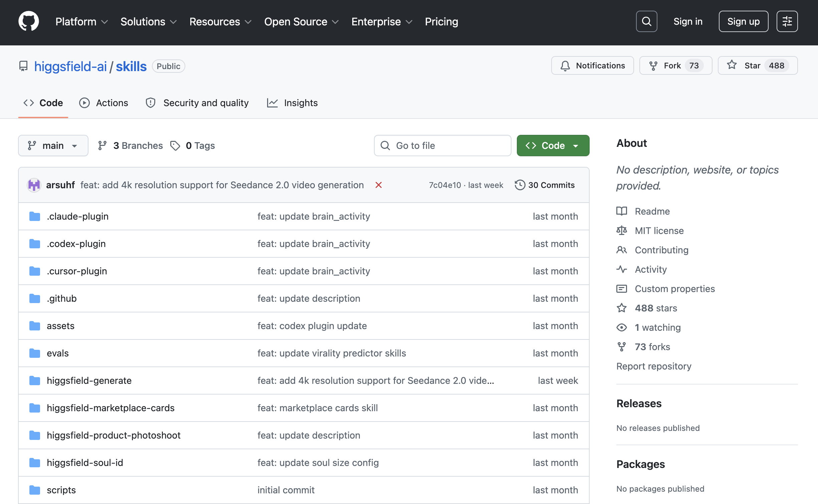Open 'initial commit' message for scripts
This screenshot has width=818, height=504.
(286, 490)
